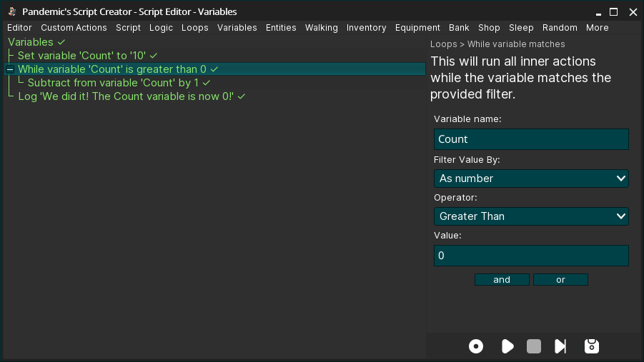
Task: Select "Set variable 'Count' to '10'" action
Action: click(x=81, y=56)
